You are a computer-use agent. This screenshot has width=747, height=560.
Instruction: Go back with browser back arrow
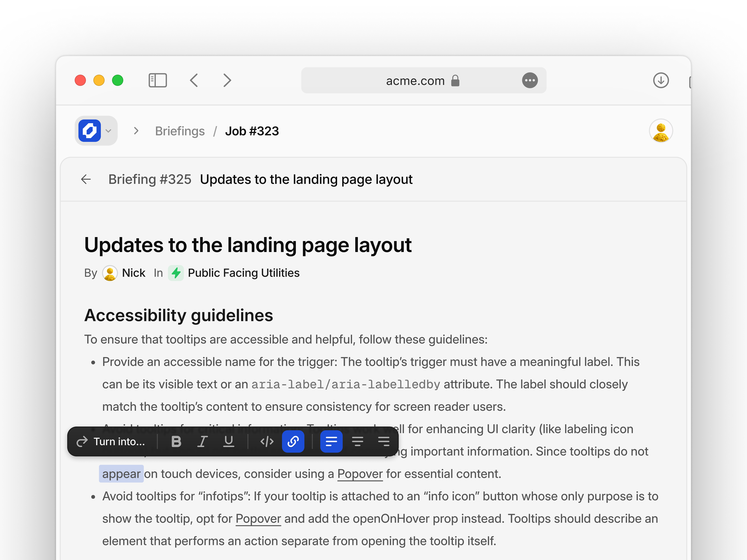pos(194,80)
